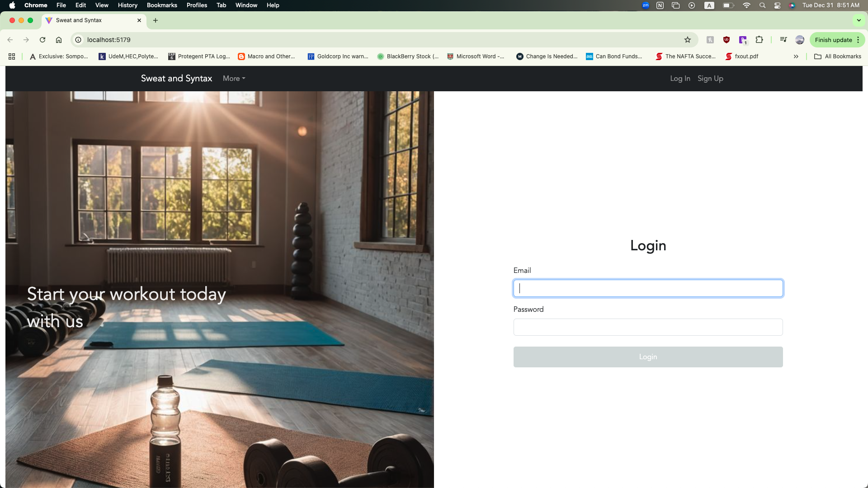Image resolution: width=868 pixels, height=488 pixels.
Task: Open tab search dropdown arrow
Action: tap(859, 20)
